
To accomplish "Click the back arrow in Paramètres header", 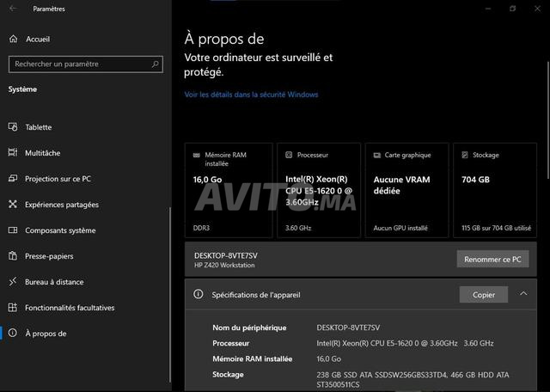I will pos(14,9).
